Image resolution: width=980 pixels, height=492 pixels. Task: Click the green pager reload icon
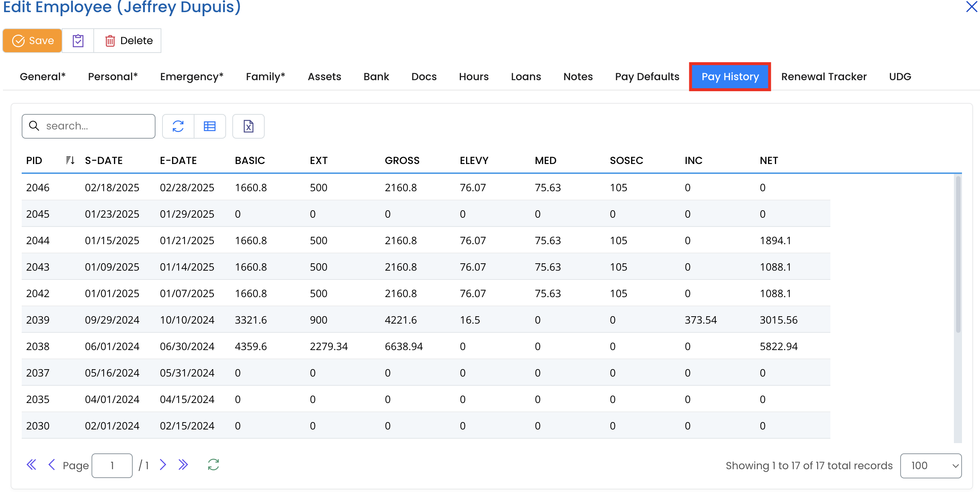click(214, 465)
